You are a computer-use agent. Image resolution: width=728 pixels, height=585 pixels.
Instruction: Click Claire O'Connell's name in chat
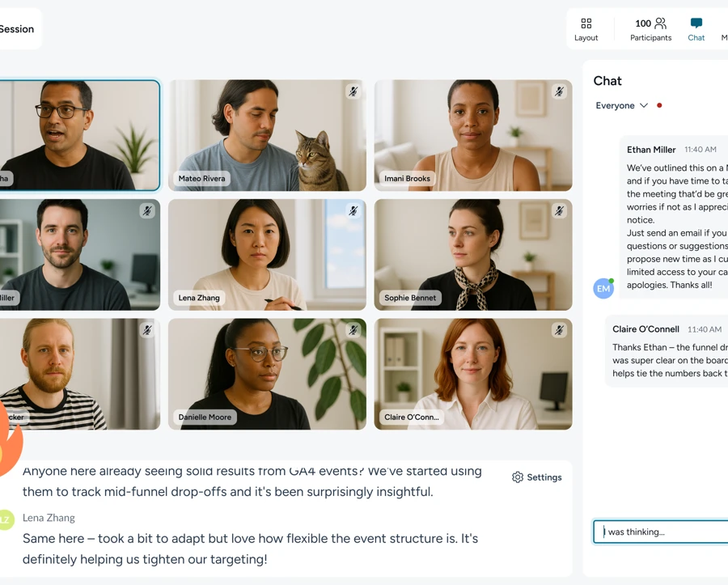(645, 329)
